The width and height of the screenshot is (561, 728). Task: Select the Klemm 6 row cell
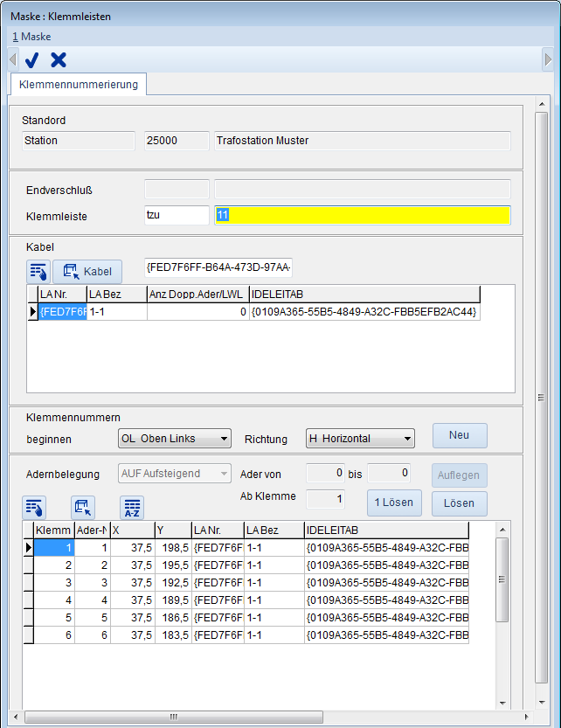[x=54, y=635]
